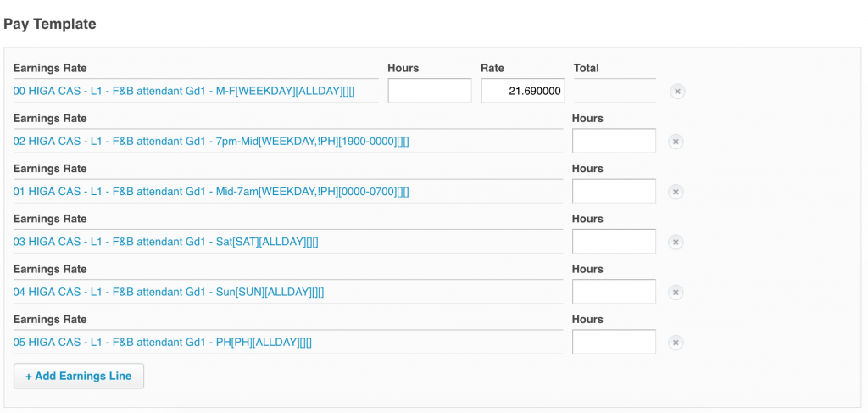Delete the 7pm-Mid earnings line
The width and height of the screenshot is (868, 413).
tap(676, 142)
